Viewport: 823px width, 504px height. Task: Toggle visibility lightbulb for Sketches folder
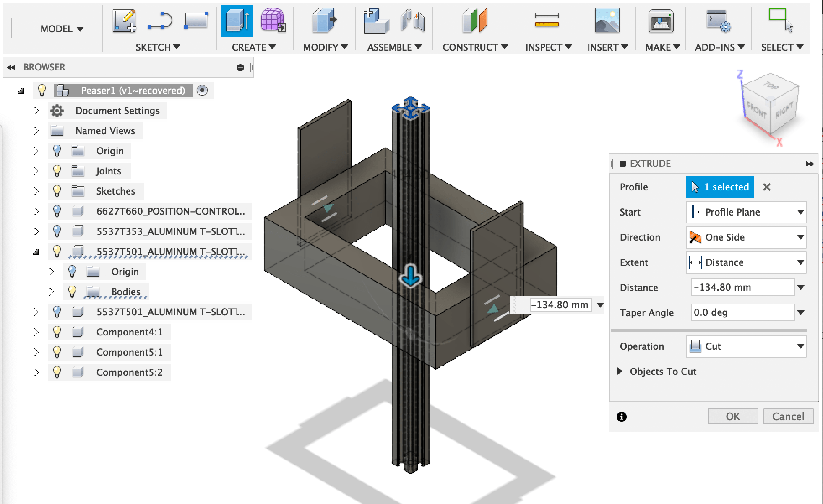57,191
